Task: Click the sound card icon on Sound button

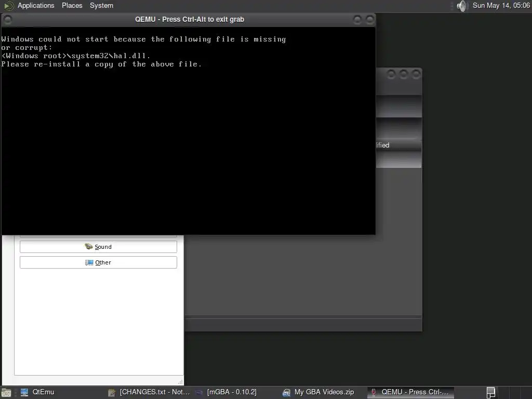Action: [88, 246]
